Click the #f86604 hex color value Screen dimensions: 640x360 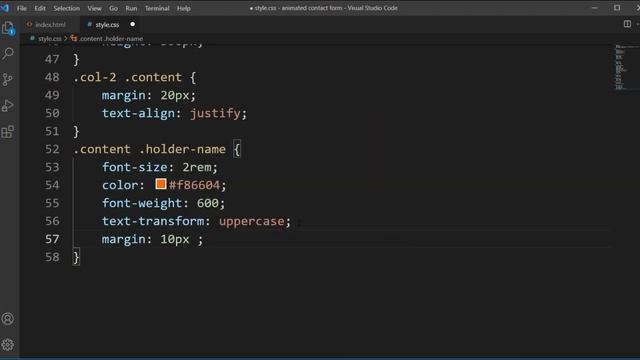point(194,185)
